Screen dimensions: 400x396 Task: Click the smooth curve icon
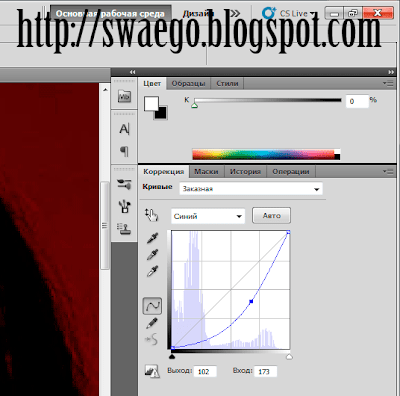click(151, 340)
